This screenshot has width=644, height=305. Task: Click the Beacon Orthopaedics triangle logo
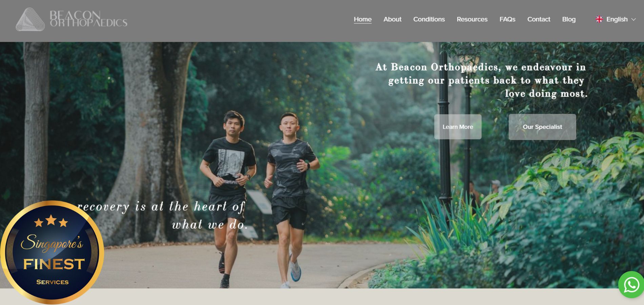[30, 19]
